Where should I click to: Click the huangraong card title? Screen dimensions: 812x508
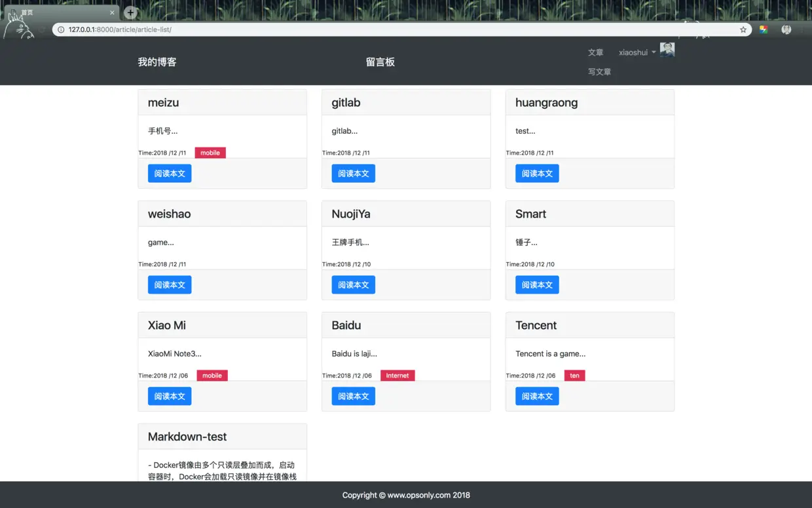click(x=546, y=103)
